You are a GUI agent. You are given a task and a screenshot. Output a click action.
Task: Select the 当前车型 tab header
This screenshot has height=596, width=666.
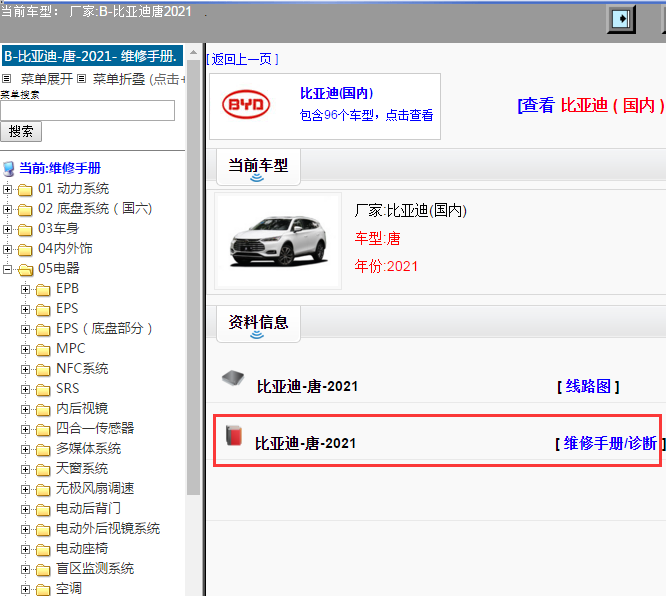coord(258,167)
